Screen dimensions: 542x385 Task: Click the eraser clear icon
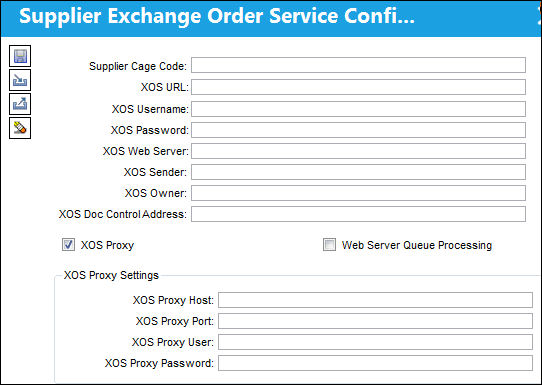(x=20, y=128)
